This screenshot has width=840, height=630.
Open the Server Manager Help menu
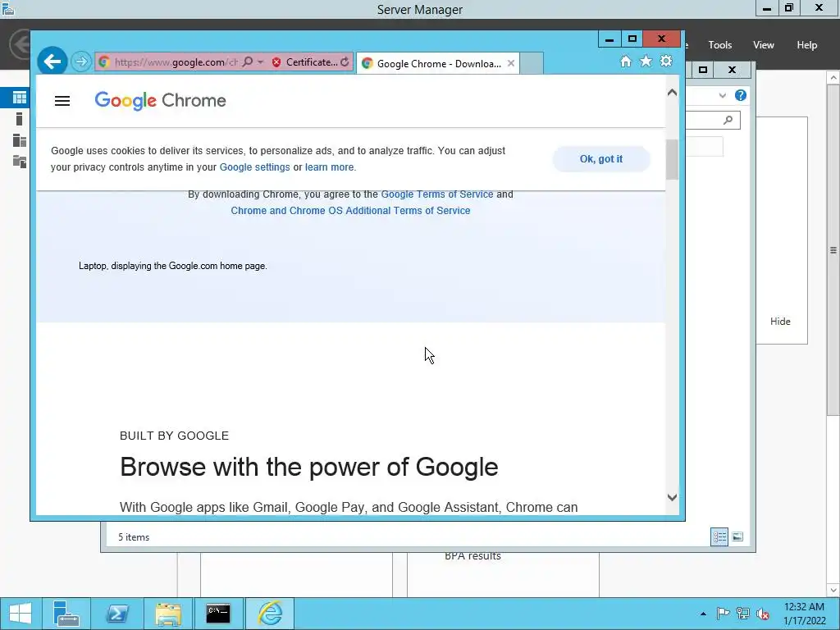pyautogui.click(x=807, y=45)
